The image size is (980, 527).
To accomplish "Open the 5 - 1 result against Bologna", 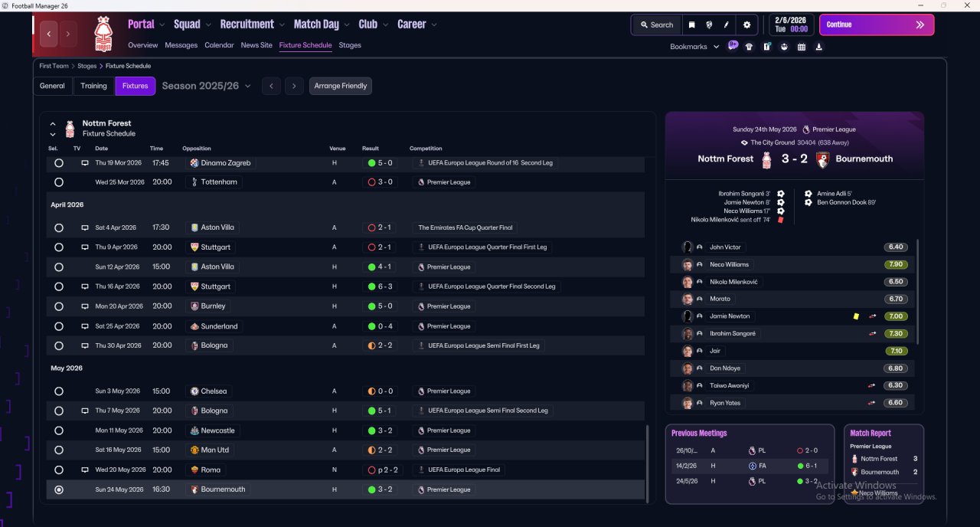I will (380, 411).
